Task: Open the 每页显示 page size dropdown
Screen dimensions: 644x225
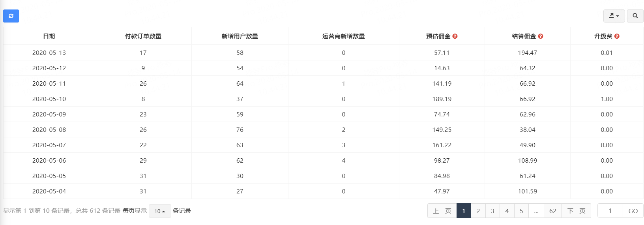Action: (x=160, y=211)
